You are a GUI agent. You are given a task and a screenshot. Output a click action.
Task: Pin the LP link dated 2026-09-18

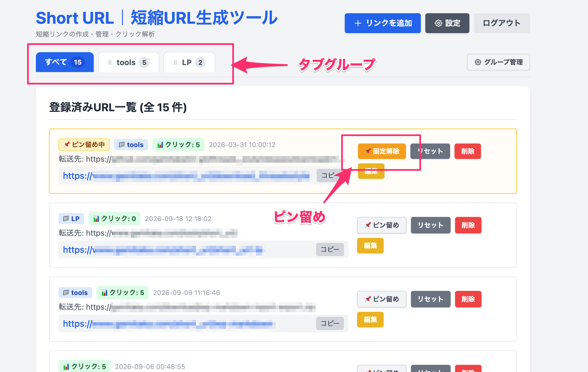pyautogui.click(x=382, y=225)
